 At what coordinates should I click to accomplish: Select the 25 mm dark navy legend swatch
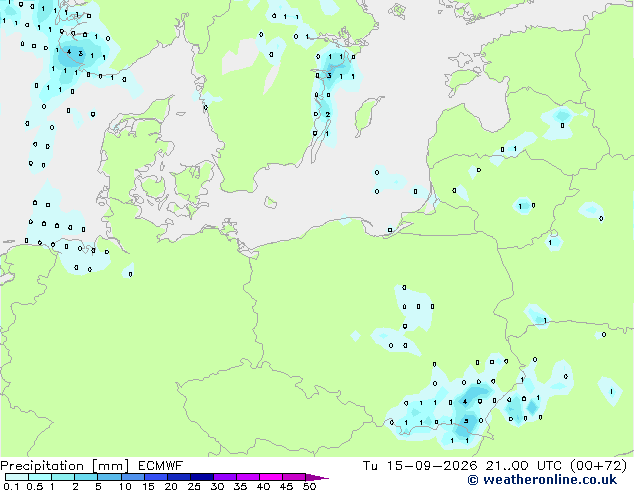[202, 477]
